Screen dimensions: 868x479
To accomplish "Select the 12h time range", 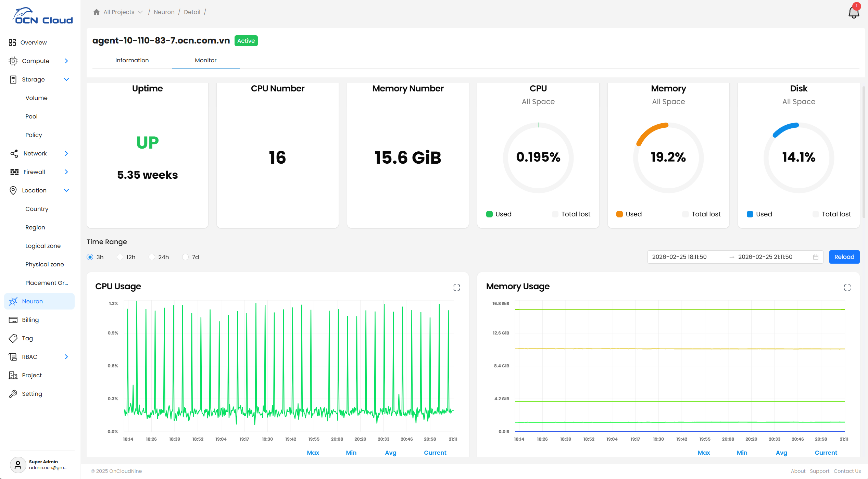I will 120,257.
